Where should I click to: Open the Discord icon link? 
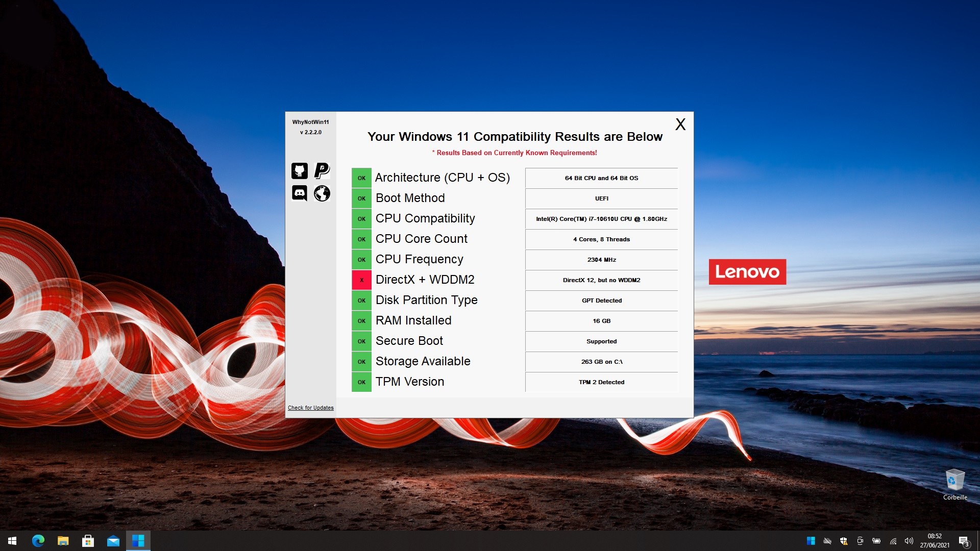(300, 193)
